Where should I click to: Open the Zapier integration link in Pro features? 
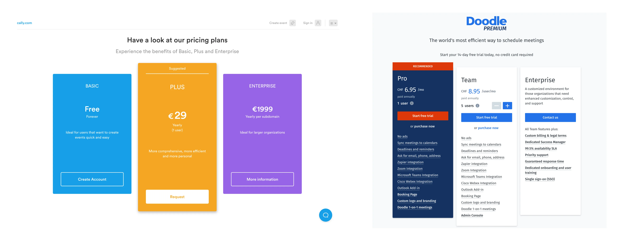pyautogui.click(x=410, y=162)
